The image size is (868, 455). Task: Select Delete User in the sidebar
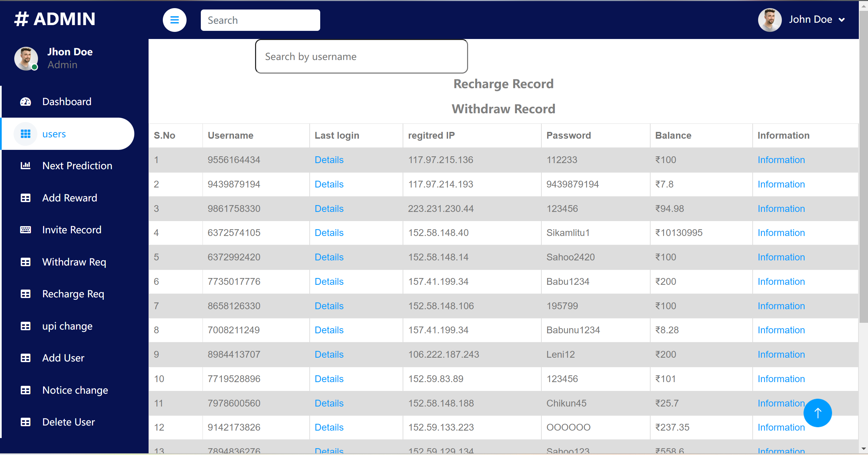click(69, 422)
